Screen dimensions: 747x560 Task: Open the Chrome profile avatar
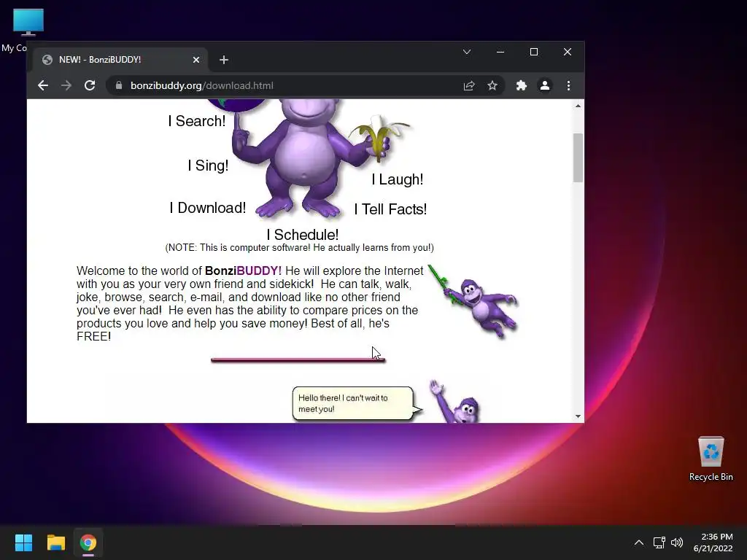point(544,86)
